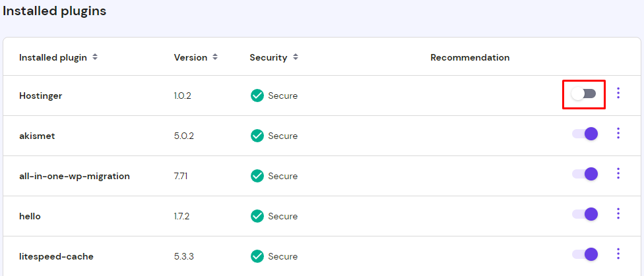
Task: Sort the list by Security column arrows
Action: [x=296, y=57]
